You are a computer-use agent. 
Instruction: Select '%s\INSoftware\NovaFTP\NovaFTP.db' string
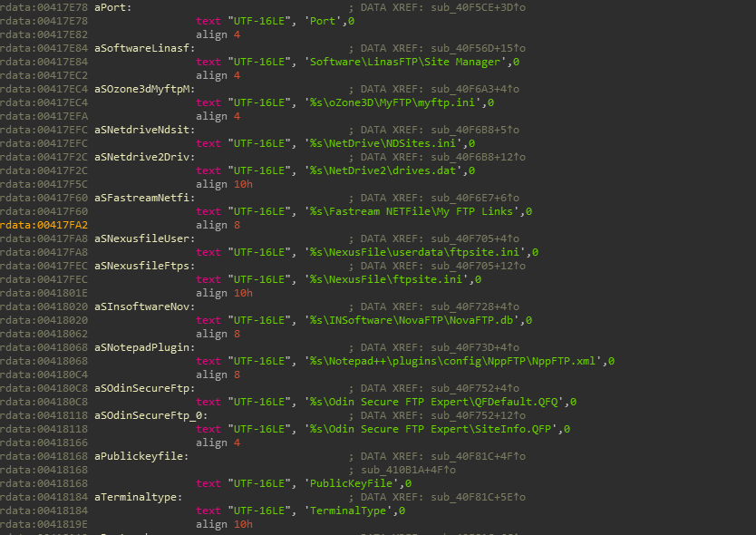click(x=412, y=320)
